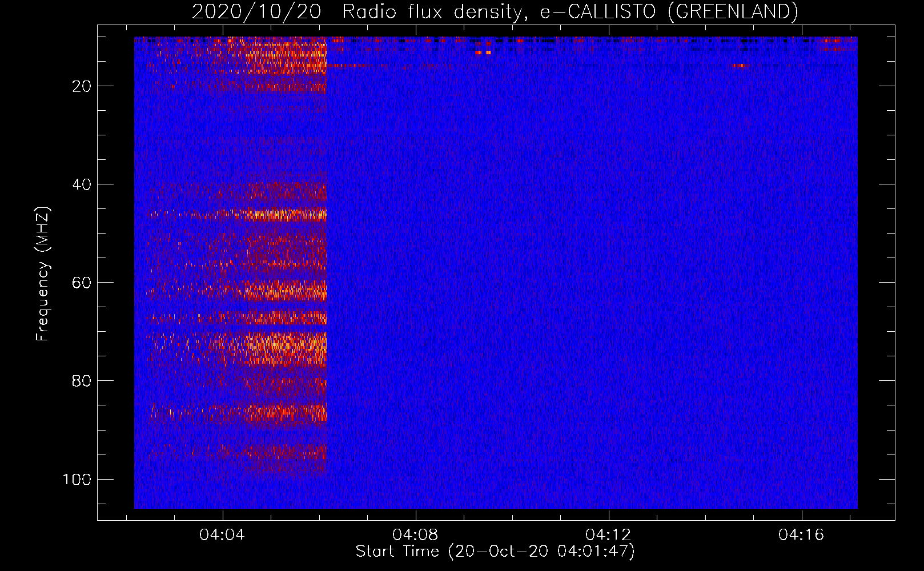Click the 04:08 time tick label

(x=415, y=534)
